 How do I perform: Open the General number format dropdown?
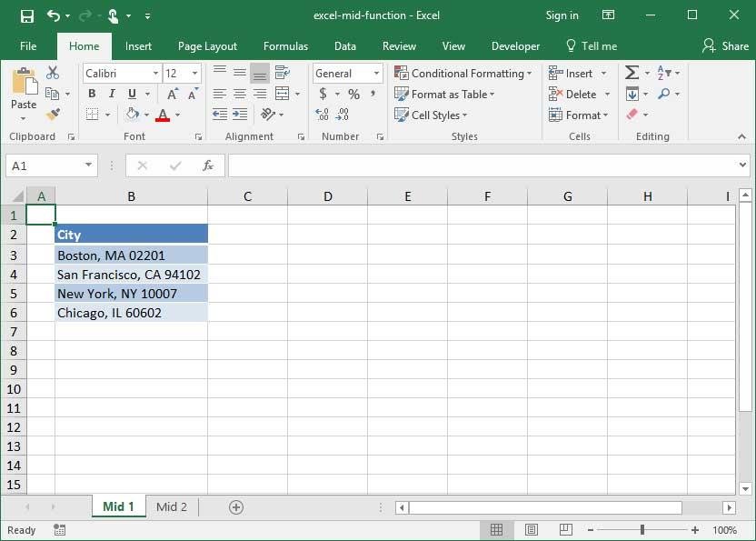coord(376,74)
